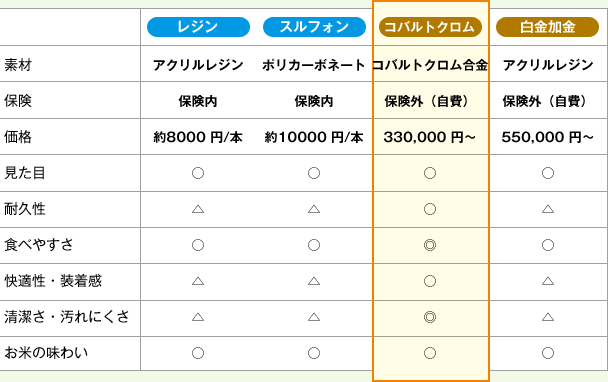Click the ポリカーボネート material cell
Screen dimensions: 608x382
[x=314, y=65]
